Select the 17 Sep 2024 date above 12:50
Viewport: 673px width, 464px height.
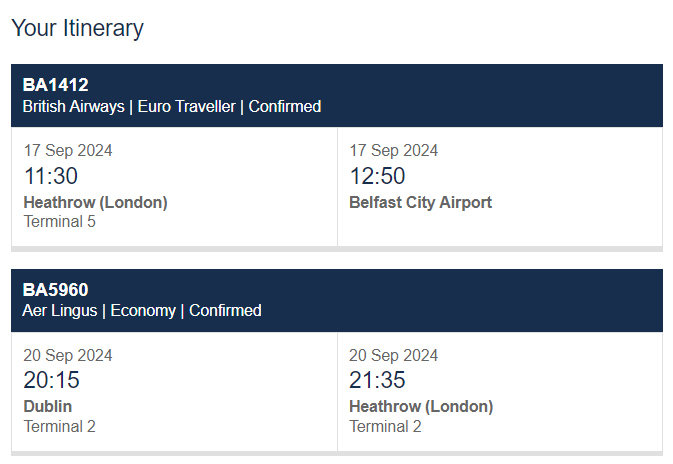(x=394, y=151)
